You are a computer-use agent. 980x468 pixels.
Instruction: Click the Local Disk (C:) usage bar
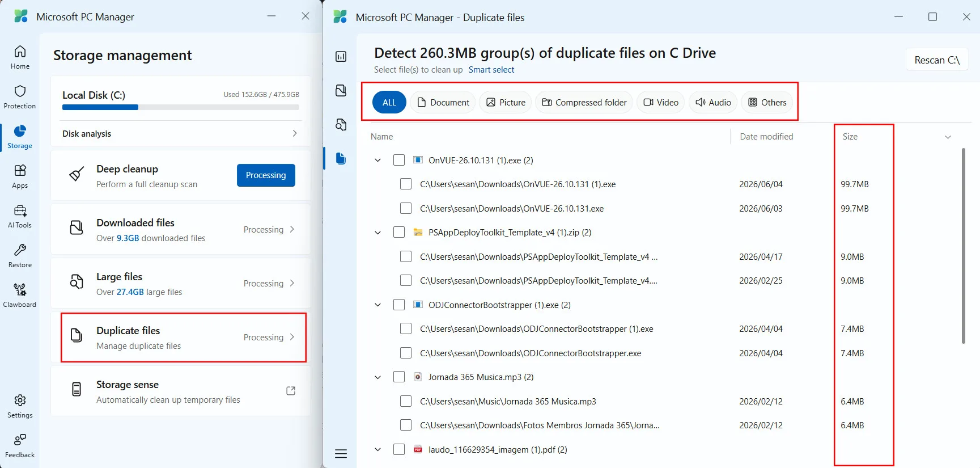[x=181, y=107]
